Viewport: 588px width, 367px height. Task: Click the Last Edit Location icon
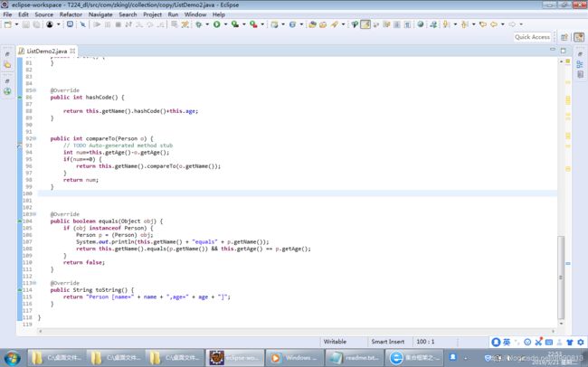pyautogui.click(x=483, y=24)
